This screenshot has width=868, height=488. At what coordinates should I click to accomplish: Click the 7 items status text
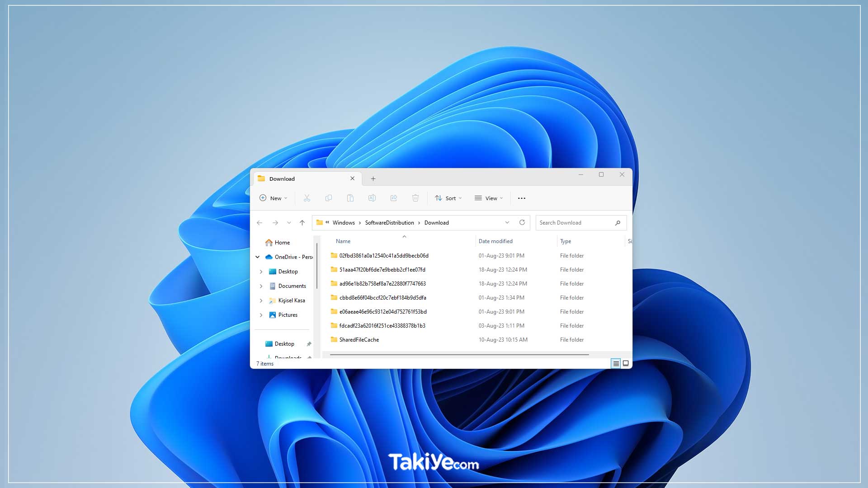[265, 364]
